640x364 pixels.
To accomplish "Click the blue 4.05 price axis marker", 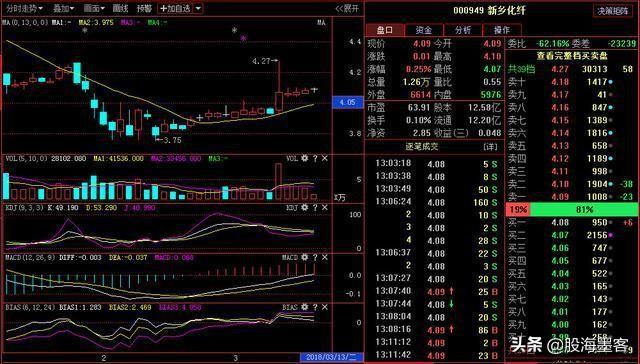I will point(348,102).
